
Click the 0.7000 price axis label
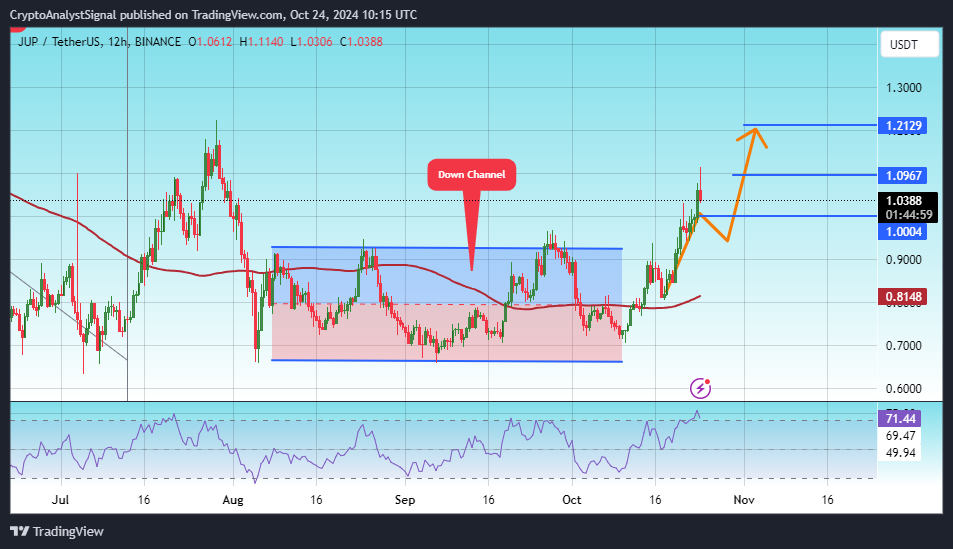(904, 345)
